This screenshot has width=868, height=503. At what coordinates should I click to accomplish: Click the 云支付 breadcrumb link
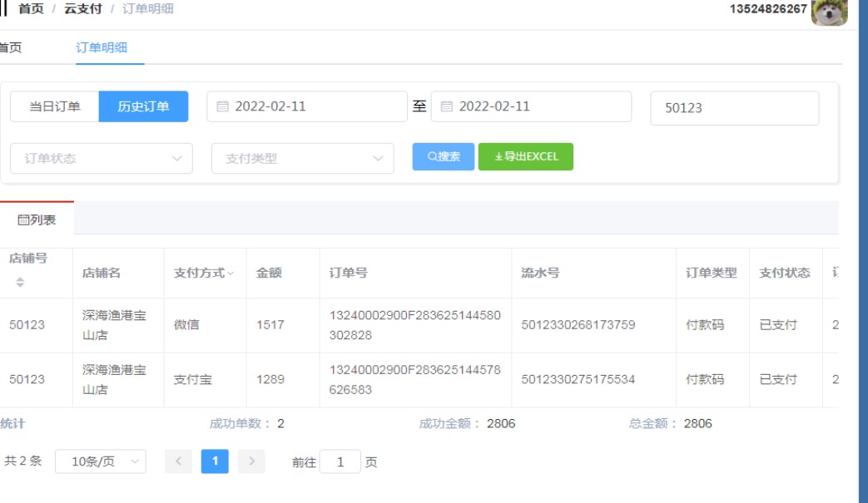82,8
